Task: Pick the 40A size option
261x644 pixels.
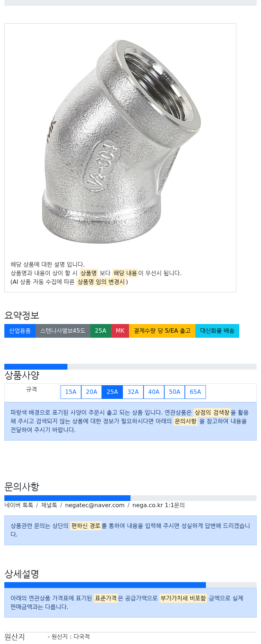Action: pyautogui.click(x=154, y=392)
